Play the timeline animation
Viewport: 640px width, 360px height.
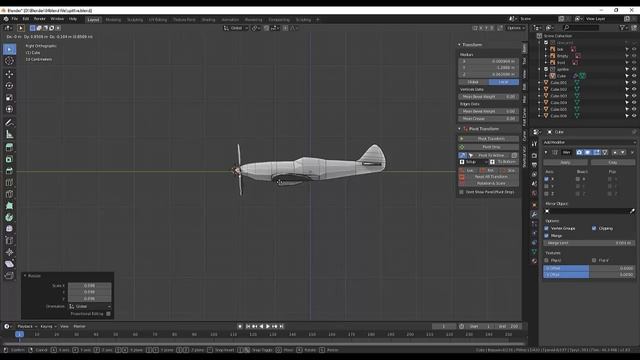point(268,327)
